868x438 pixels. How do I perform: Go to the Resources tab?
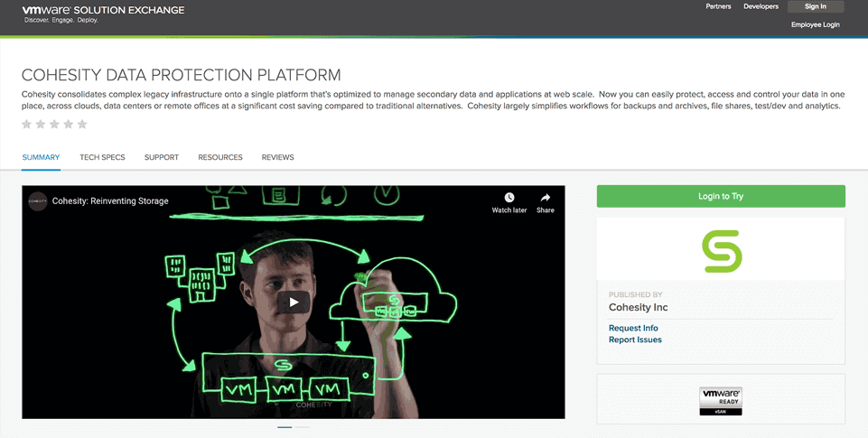click(x=220, y=157)
